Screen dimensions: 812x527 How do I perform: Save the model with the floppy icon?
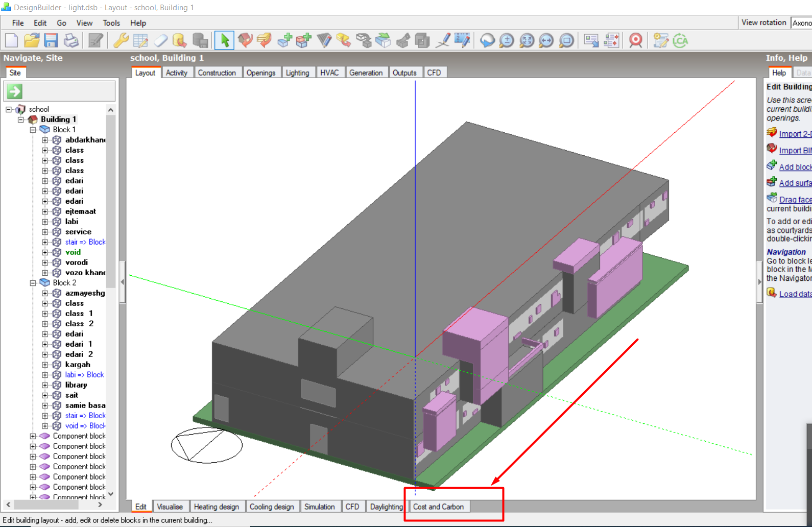[51, 40]
